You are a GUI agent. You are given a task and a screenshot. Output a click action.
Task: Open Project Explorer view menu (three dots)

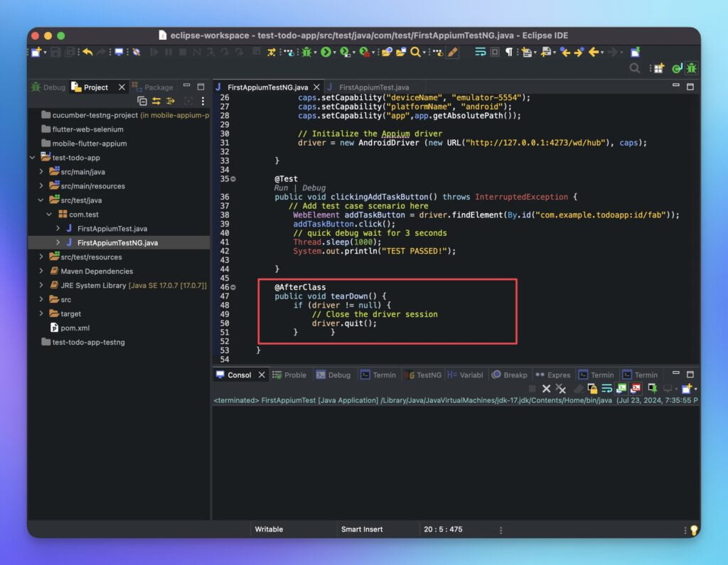[x=203, y=101]
